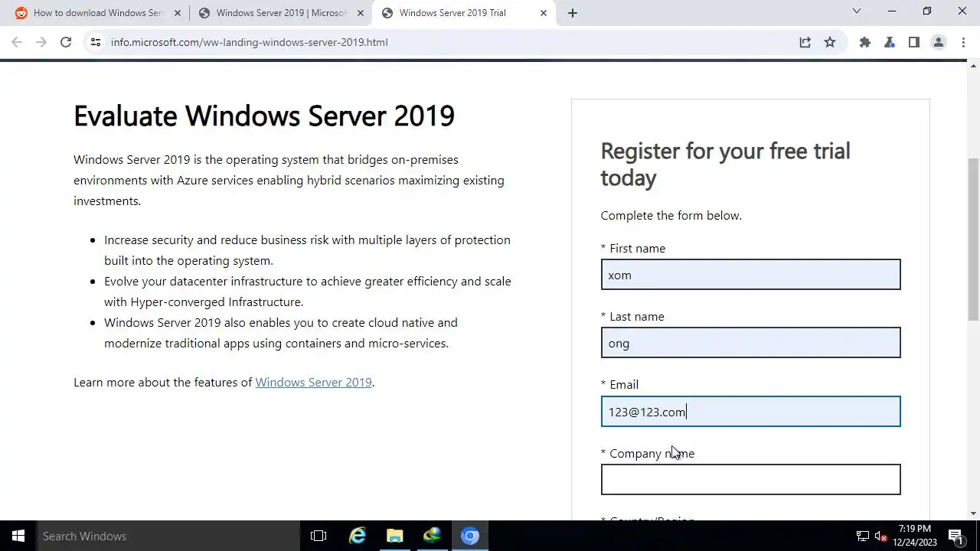Image resolution: width=980 pixels, height=551 pixels.
Task: Click the Evaluate Windows Server 2019 heading
Action: tap(264, 116)
